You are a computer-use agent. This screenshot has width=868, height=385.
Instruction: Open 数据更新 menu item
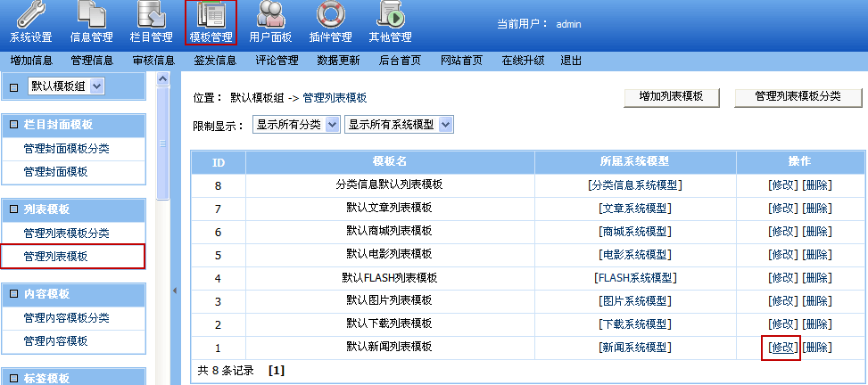338,61
